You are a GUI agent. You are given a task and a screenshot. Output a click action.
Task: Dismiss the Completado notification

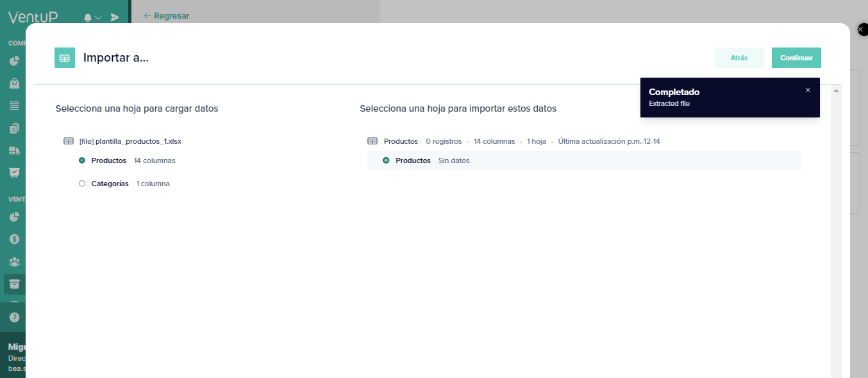[808, 90]
